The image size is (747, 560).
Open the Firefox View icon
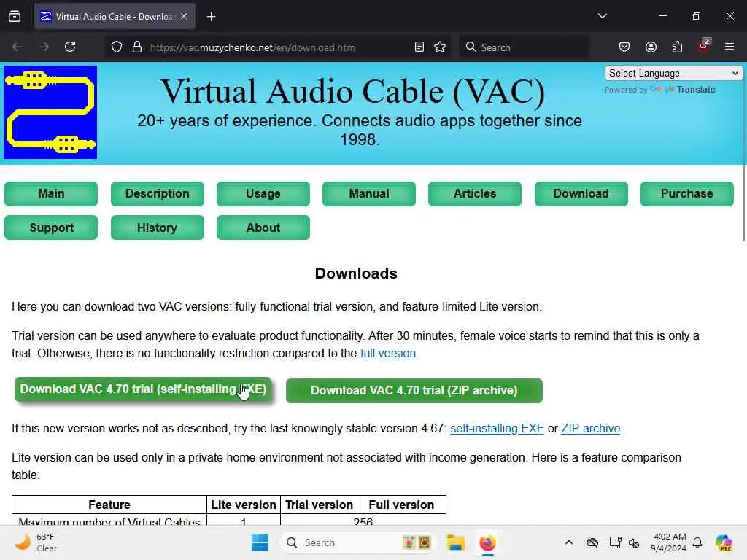click(x=15, y=17)
